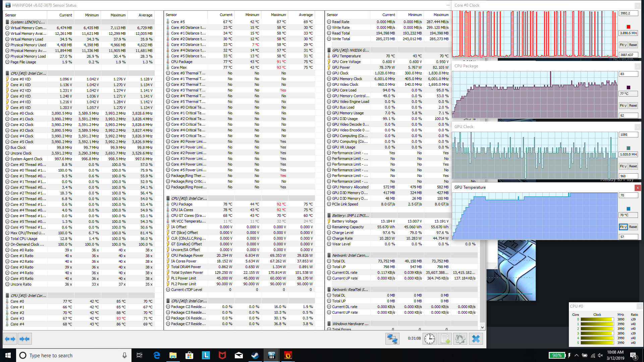Open FurMark from the taskbar
The height and width of the screenshot is (362, 644).
click(x=288, y=355)
